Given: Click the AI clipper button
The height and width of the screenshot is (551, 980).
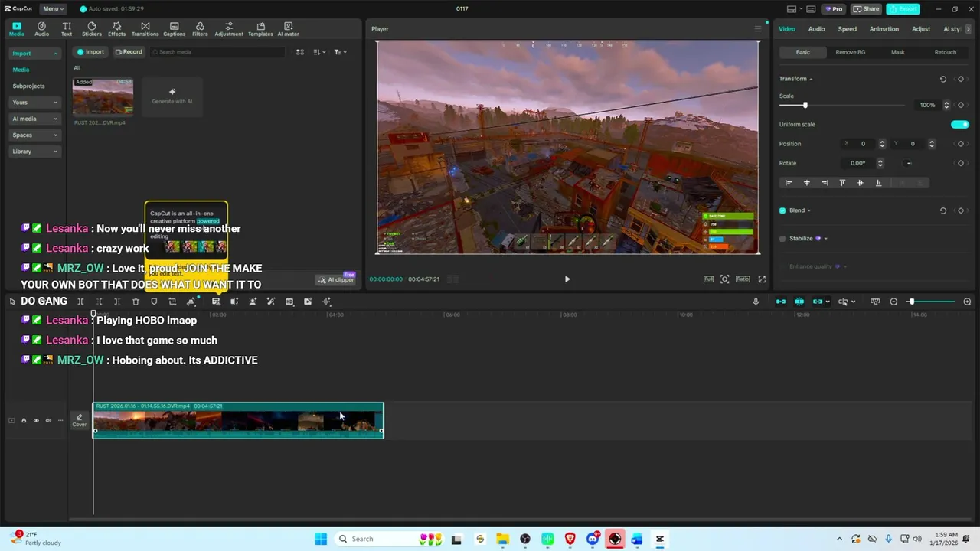Looking at the screenshot, I should 336,280.
